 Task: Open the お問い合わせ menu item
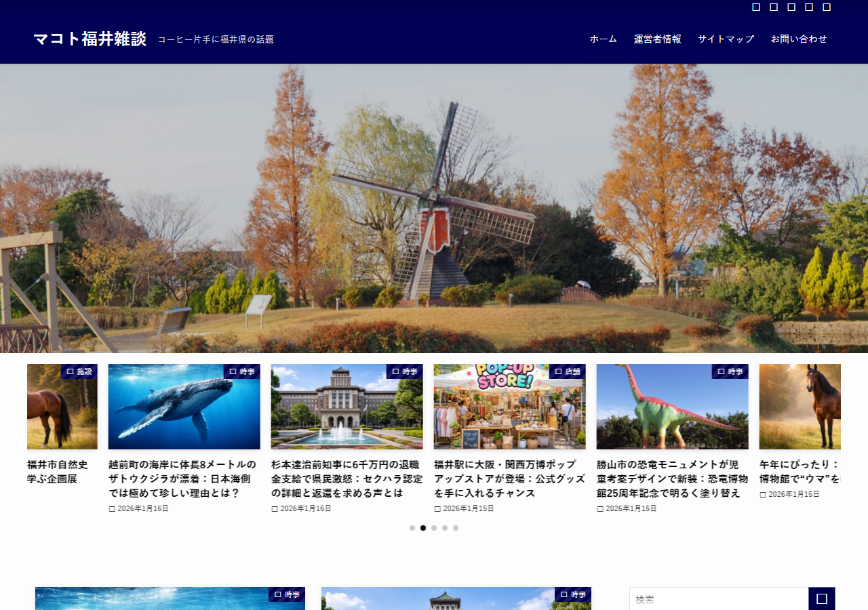click(x=799, y=39)
